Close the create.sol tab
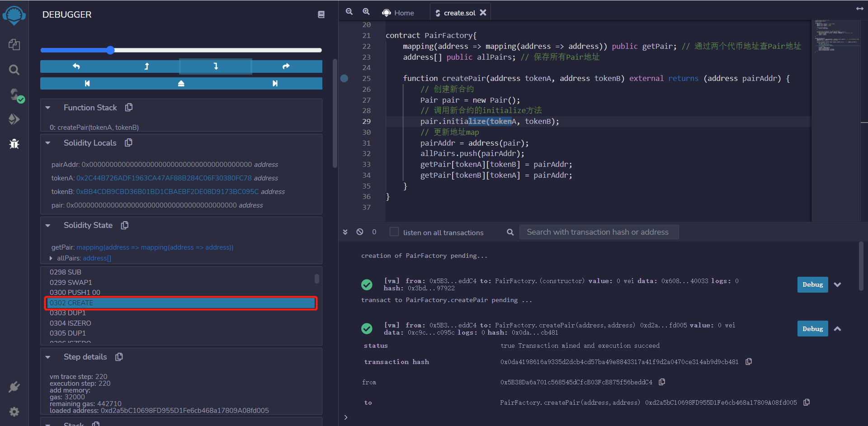868x426 pixels. coord(483,13)
